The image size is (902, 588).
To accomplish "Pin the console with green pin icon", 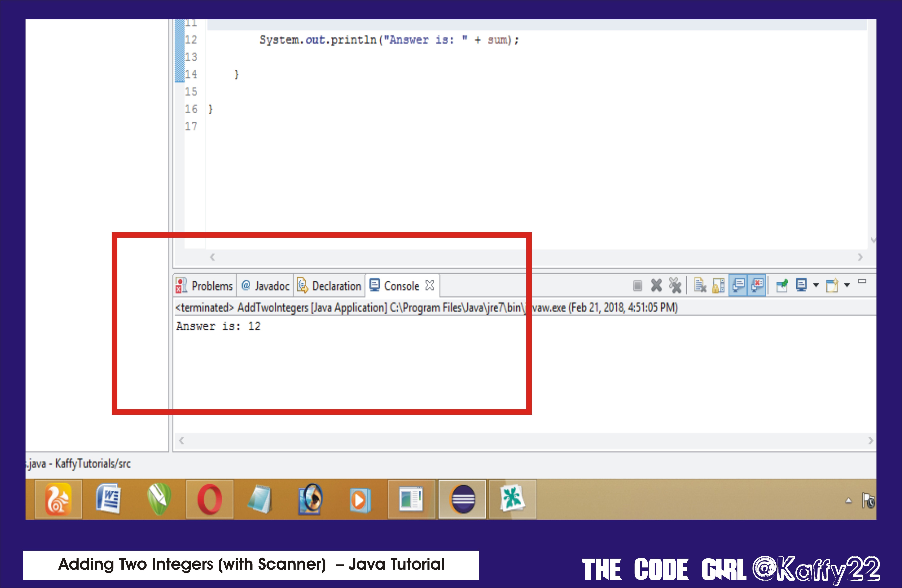I will (x=782, y=285).
